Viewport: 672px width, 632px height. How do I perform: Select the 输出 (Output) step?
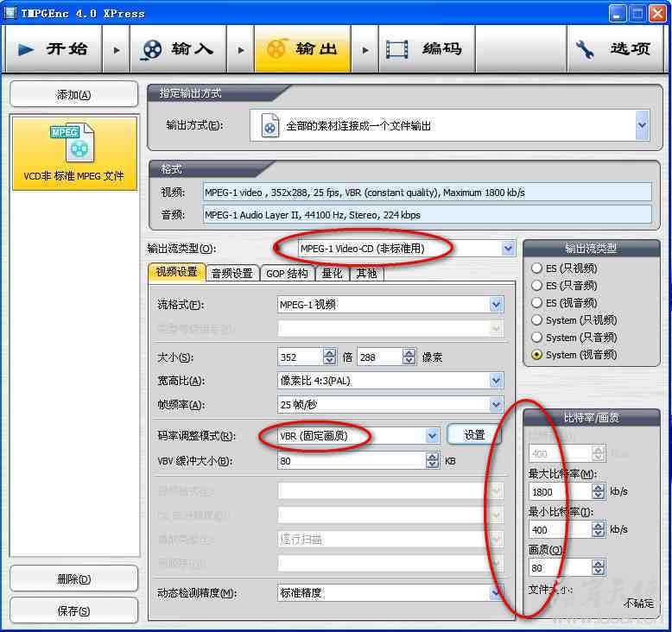pos(302,49)
